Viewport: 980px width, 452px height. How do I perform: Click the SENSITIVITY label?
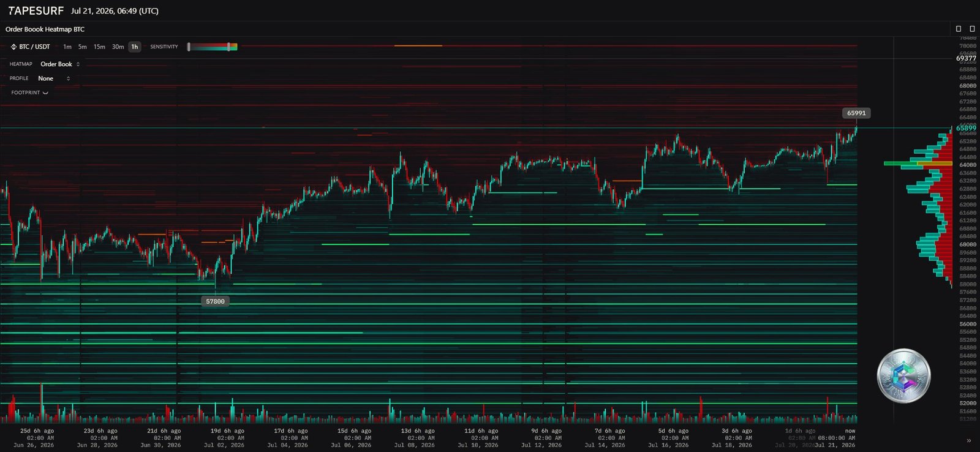point(164,47)
